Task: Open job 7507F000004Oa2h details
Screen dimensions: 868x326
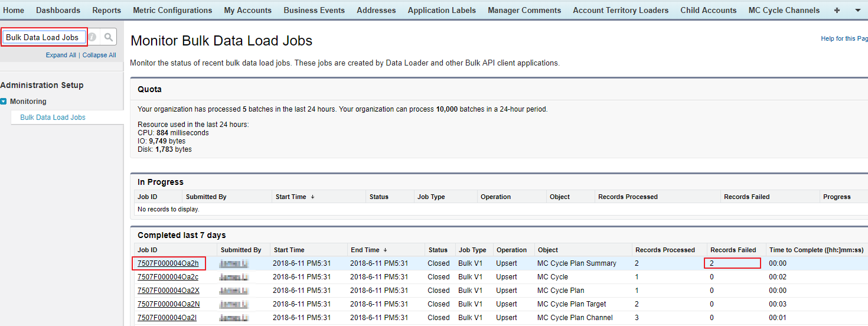Action: (x=168, y=263)
